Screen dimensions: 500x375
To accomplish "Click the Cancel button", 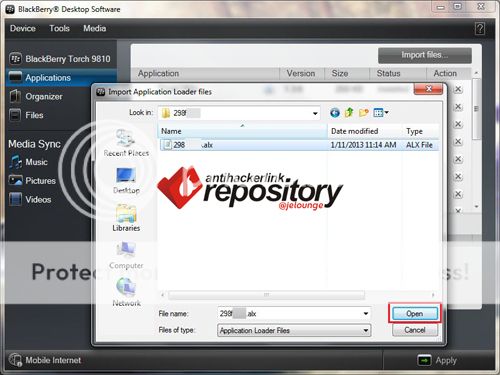I will click(x=415, y=330).
